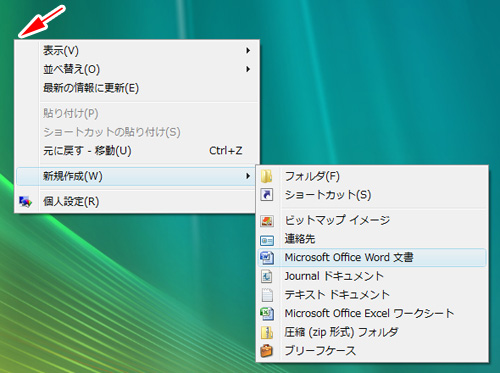Click the Ctrl+Z shortcut text

click(x=226, y=151)
